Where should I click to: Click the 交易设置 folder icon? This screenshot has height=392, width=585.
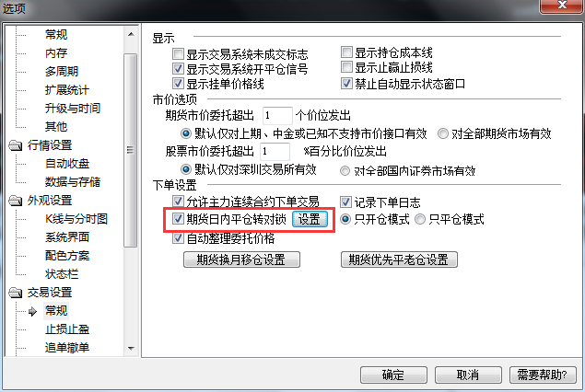(16, 293)
